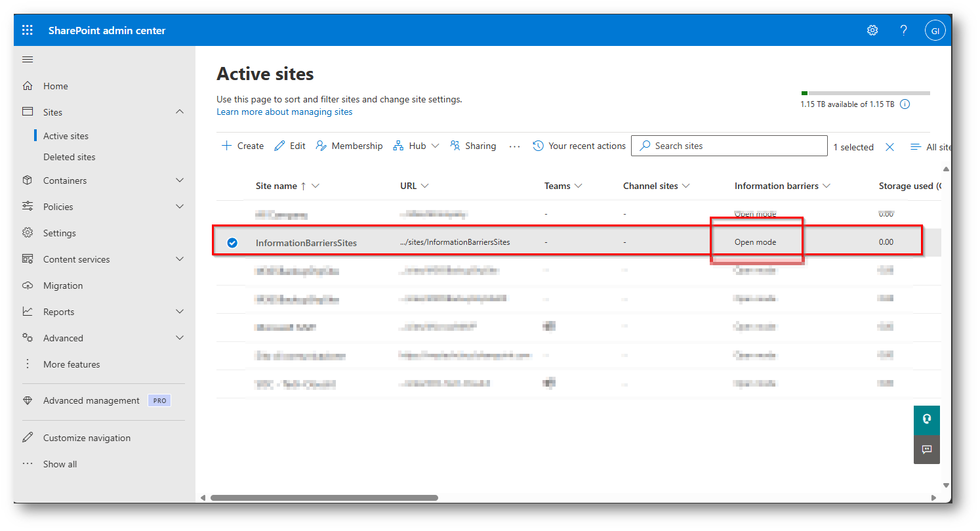Click the magnifier icon in Search sites
Image resolution: width=980 pixels, height=531 pixels.
(645, 146)
